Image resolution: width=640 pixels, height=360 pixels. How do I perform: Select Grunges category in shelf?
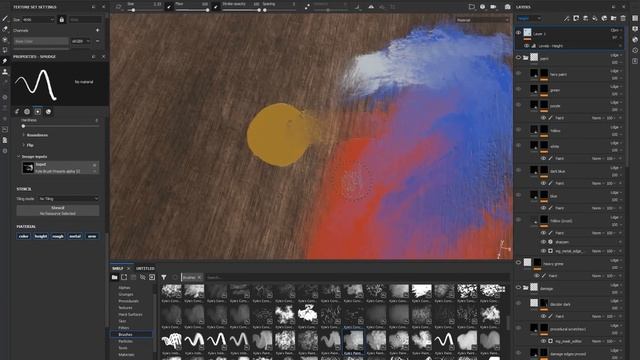click(x=126, y=294)
